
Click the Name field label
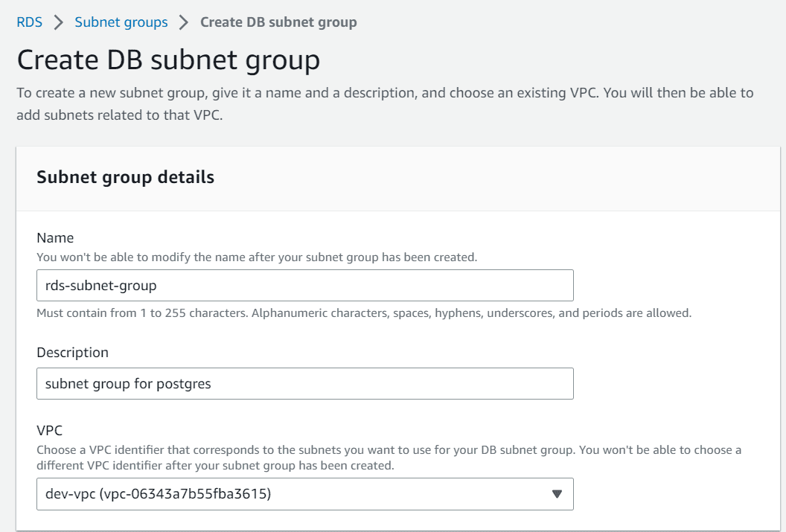pos(55,237)
